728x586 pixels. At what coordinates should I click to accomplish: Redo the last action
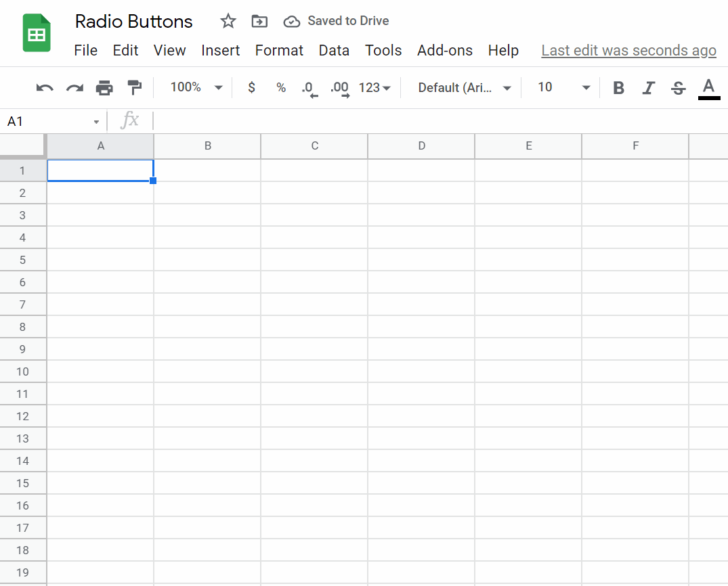pos(74,87)
